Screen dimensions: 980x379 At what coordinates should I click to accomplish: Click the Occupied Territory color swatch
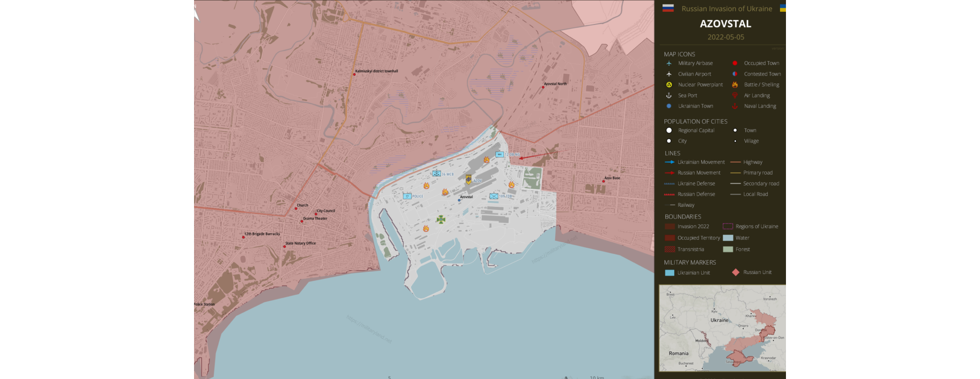click(x=670, y=238)
